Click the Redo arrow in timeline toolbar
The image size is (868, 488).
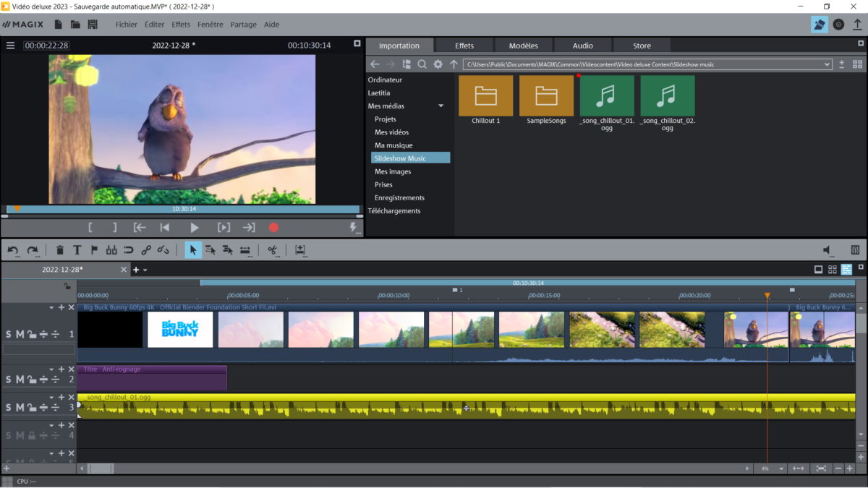(x=32, y=250)
